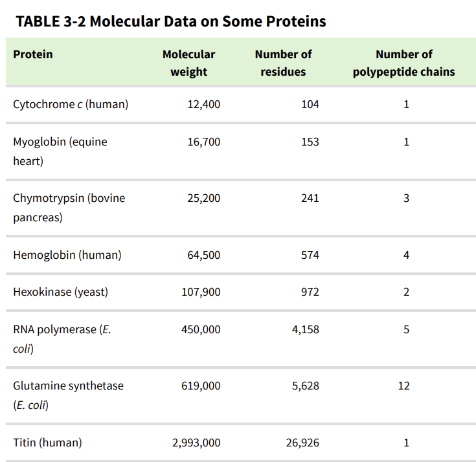The width and height of the screenshot is (476, 462).
Task: Click the 12 polypeptide chains value
Action: click(x=403, y=386)
